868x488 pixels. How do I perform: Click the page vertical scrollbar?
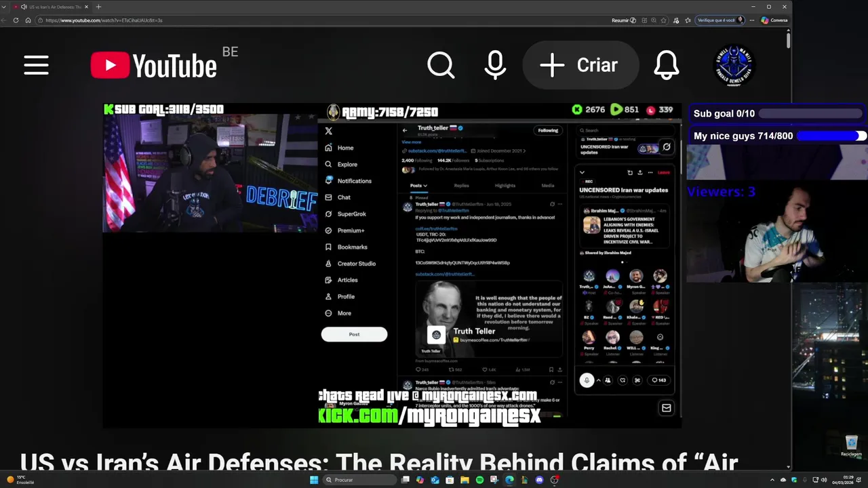pyautogui.click(x=789, y=41)
